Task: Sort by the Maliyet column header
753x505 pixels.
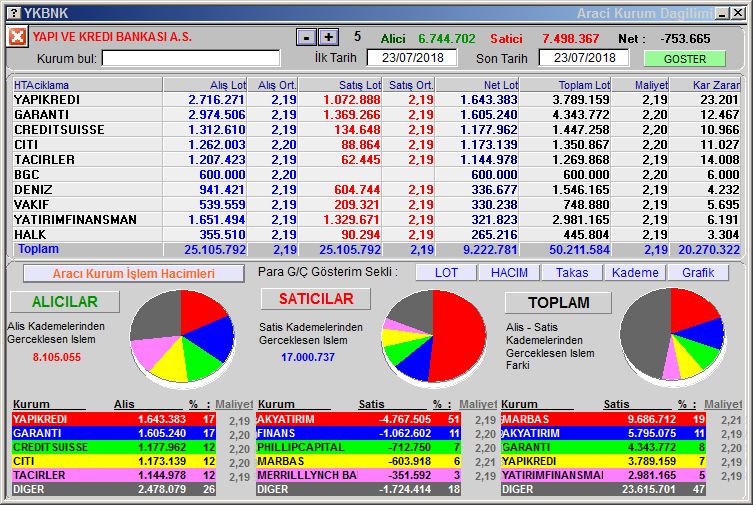Action: point(640,85)
